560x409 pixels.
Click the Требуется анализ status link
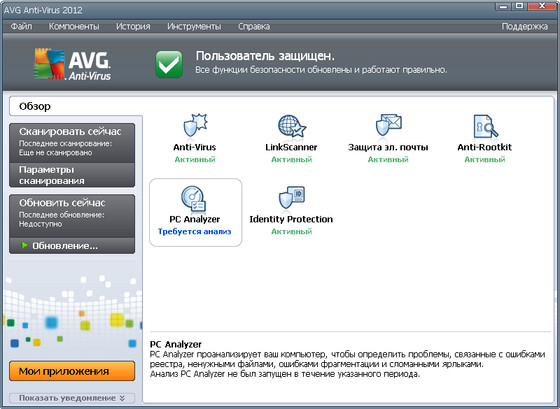pyautogui.click(x=195, y=231)
